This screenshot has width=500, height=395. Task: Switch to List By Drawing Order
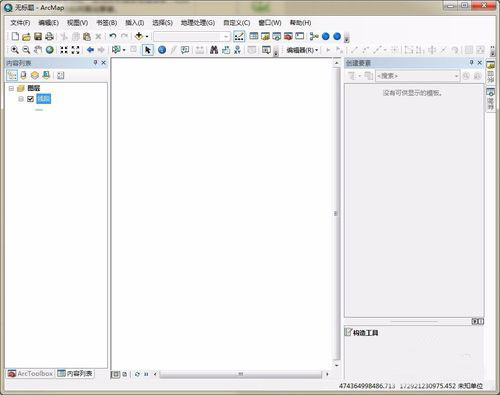tap(12, 75)
